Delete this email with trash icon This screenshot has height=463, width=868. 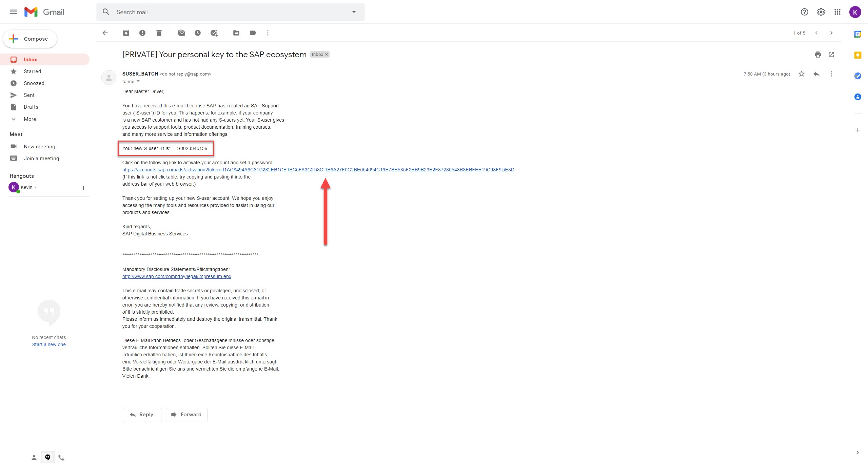(159, 33)
